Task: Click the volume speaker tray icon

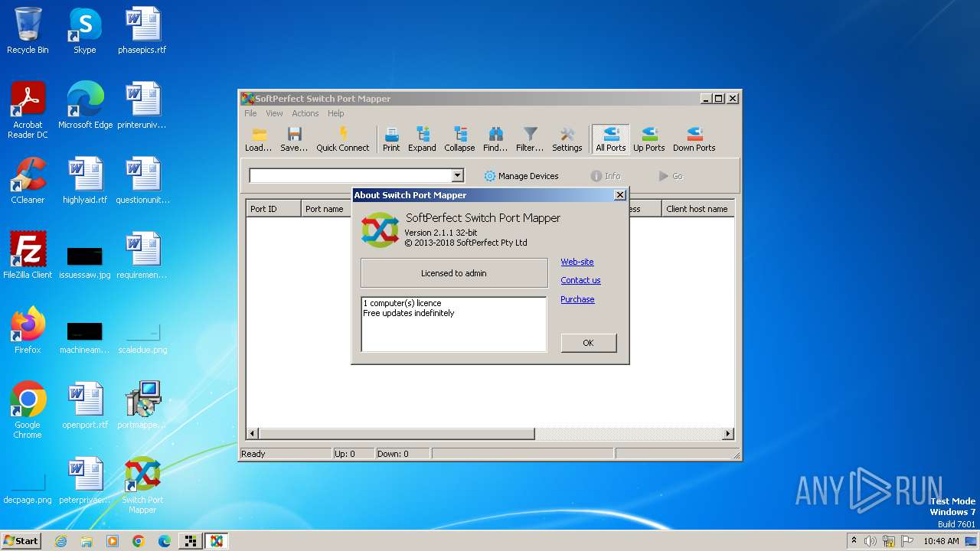Action: tap(871, 541)
